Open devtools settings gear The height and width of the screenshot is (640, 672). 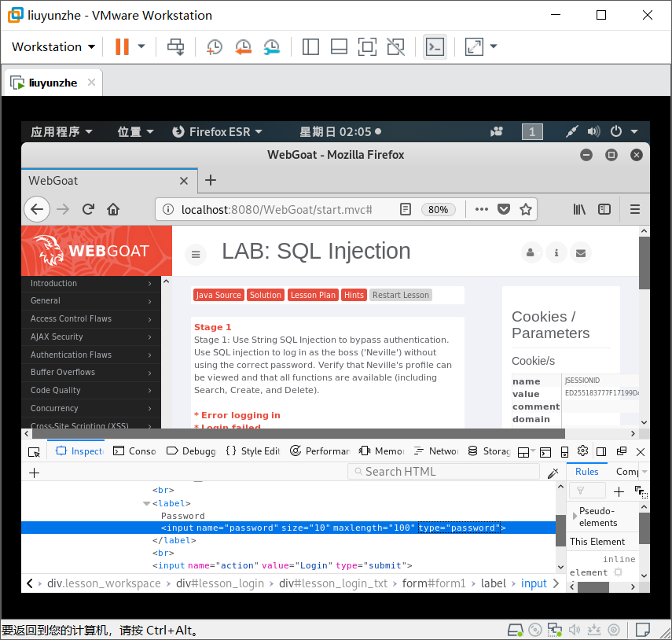tap(582, 451)
